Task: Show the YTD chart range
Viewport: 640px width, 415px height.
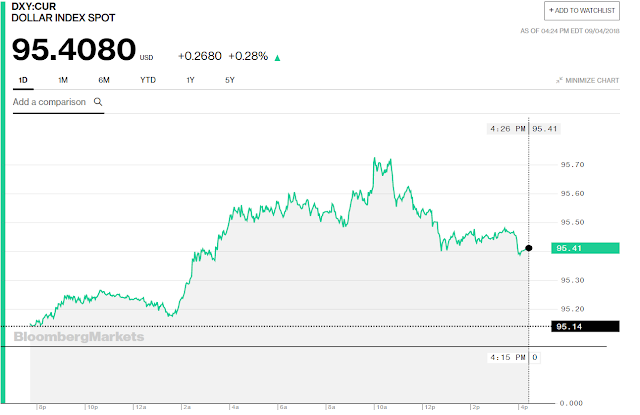Action: pyautogui.click(x=148, y=80)
